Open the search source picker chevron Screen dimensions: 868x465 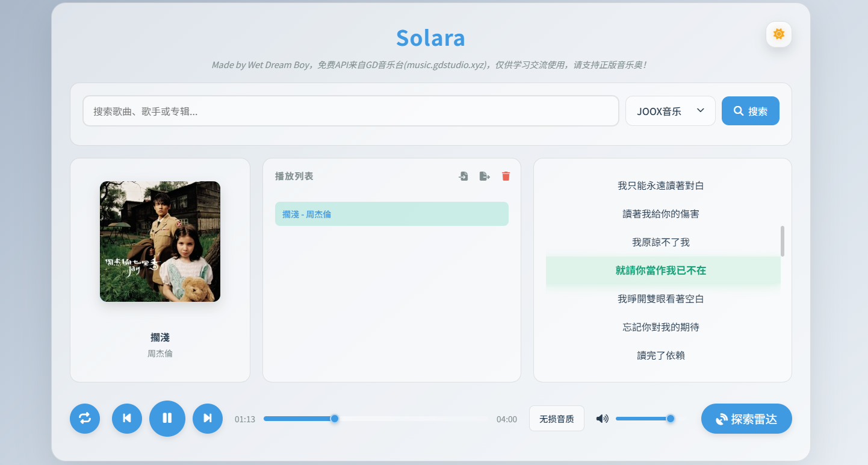[700, 111]
